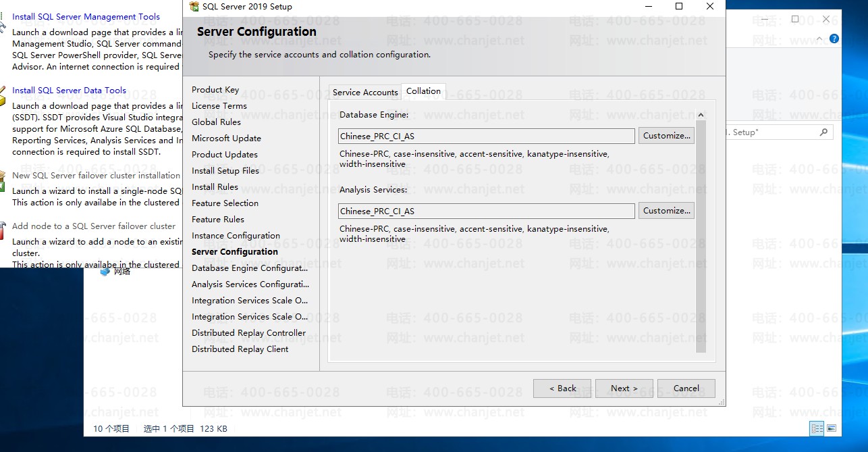Click the network (网络) icon in Explorer
This screenshot has height=452, width=868.
tap(105, 272)
